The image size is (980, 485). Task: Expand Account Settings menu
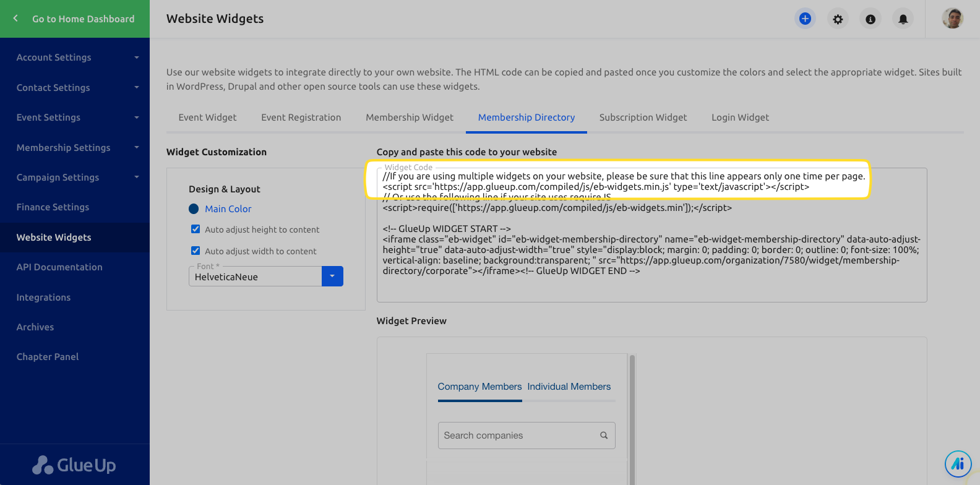tap(75, 58)
